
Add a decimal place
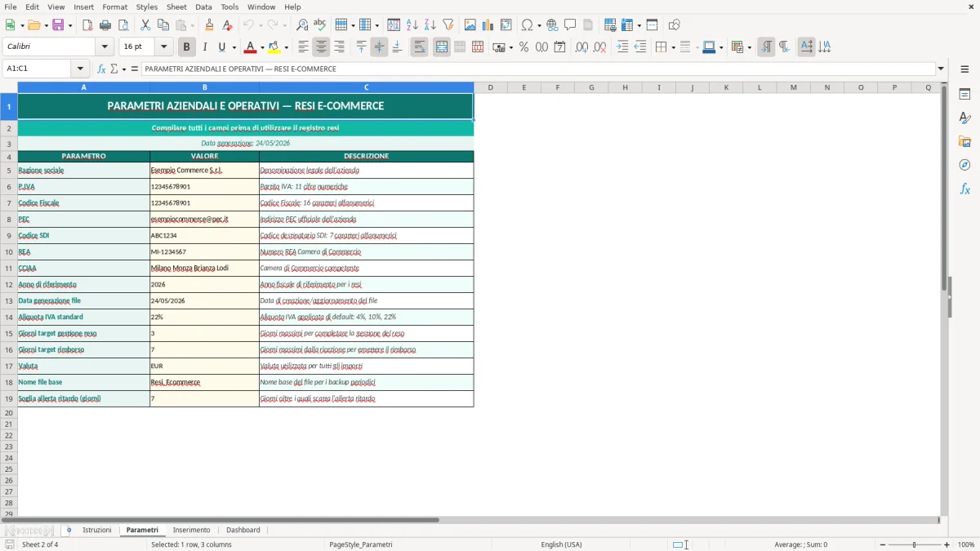pyautogui.click(x=581, y=47)
